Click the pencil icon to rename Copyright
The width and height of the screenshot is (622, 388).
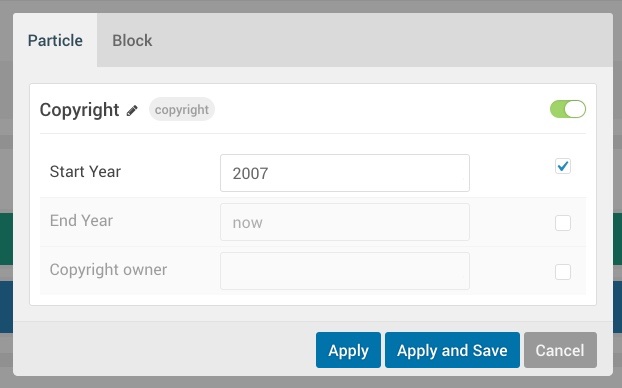tap(132, 110)
